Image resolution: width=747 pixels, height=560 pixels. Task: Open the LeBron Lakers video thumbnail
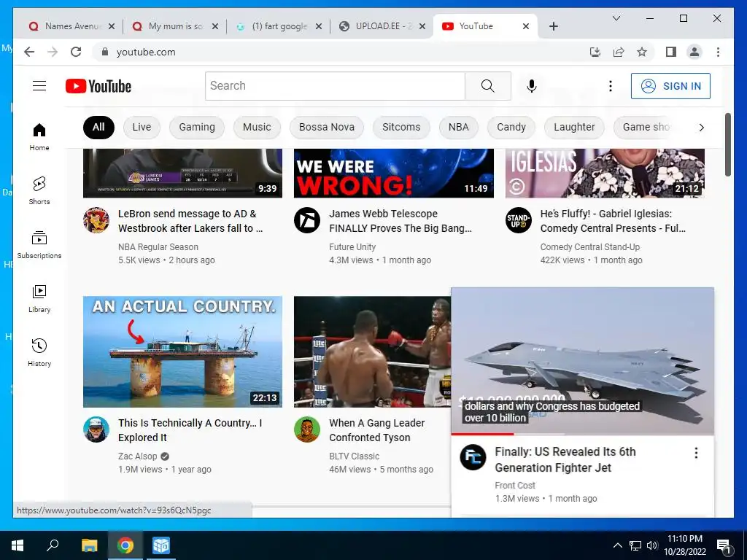pyautogui.click(x=182, y=173)
